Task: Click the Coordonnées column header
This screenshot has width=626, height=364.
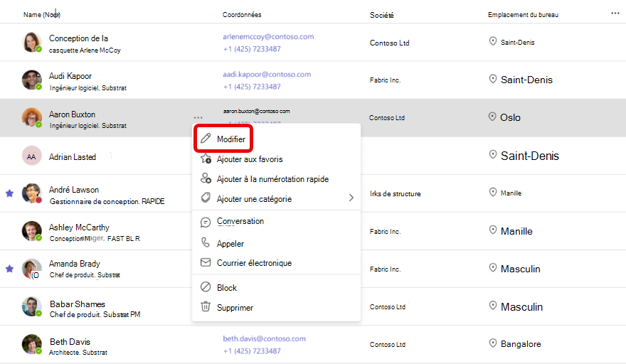Action: tap(242, 15)
